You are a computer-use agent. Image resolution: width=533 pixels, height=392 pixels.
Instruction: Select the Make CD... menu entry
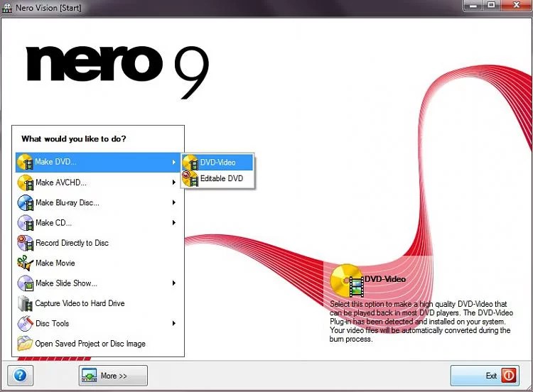98,223
